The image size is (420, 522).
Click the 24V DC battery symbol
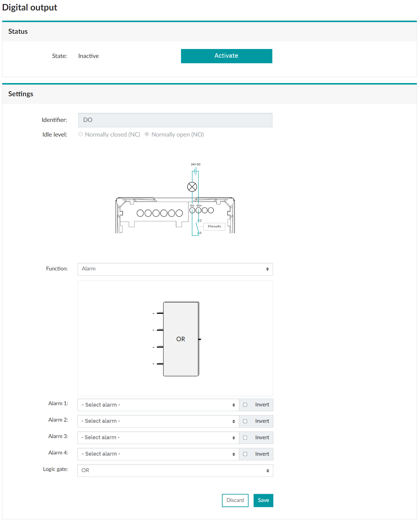[x=195, y=171]
